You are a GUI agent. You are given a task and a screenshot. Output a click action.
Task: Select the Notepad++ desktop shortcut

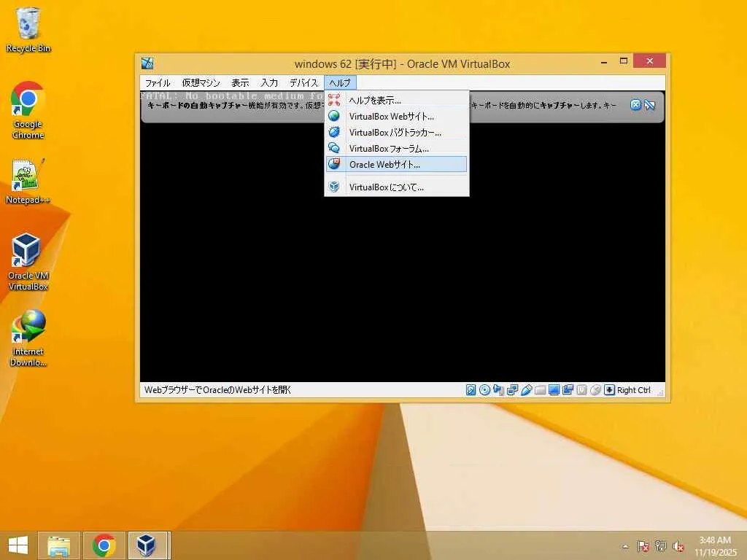28,182
